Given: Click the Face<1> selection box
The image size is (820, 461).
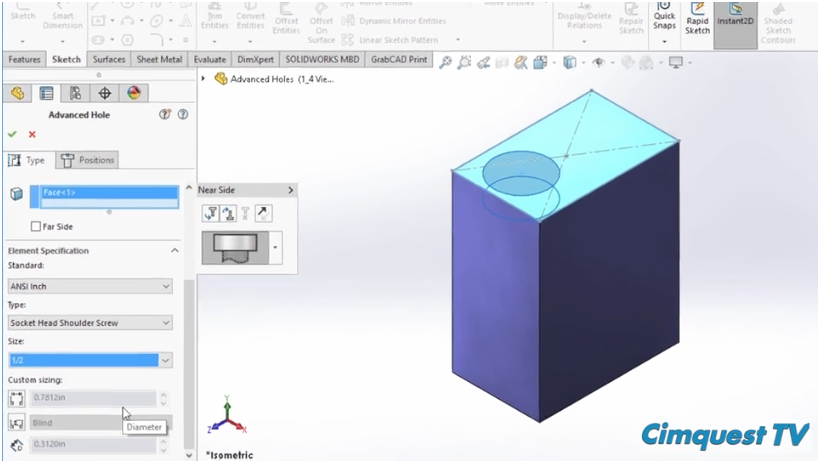Looking at the screenshot, I should tap(104, 198).
